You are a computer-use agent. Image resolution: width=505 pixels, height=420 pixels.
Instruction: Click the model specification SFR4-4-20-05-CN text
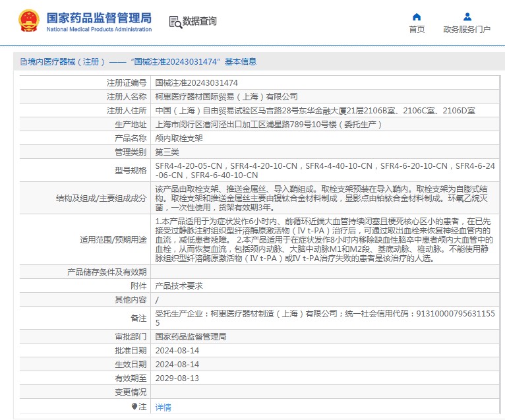(189, 166)
